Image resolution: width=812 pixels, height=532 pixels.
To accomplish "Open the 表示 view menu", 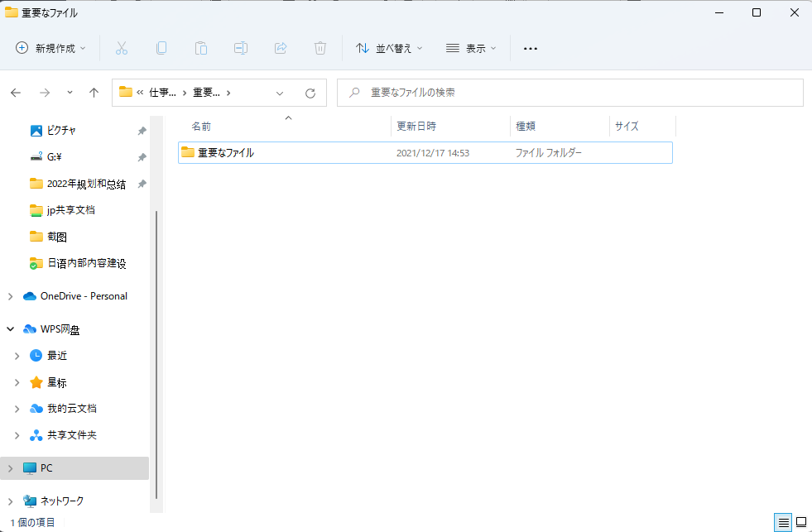I will (x=471, y=48).
